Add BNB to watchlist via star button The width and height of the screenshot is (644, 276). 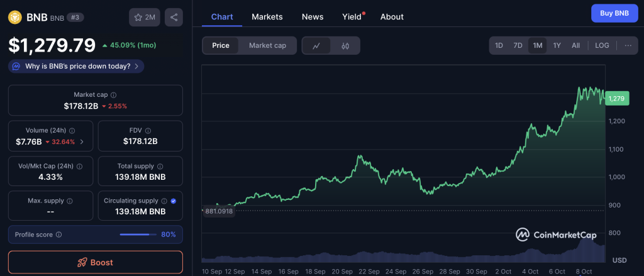(145, 17)
